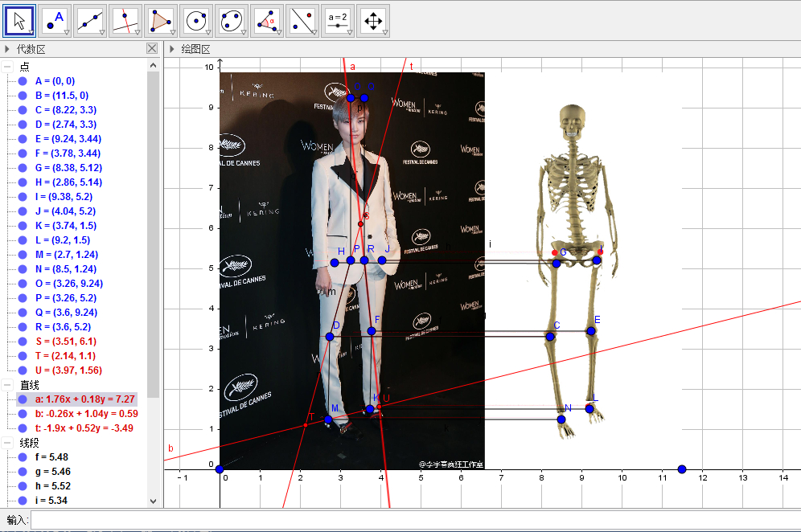Collapse the 点 points group

coord(7,67)
